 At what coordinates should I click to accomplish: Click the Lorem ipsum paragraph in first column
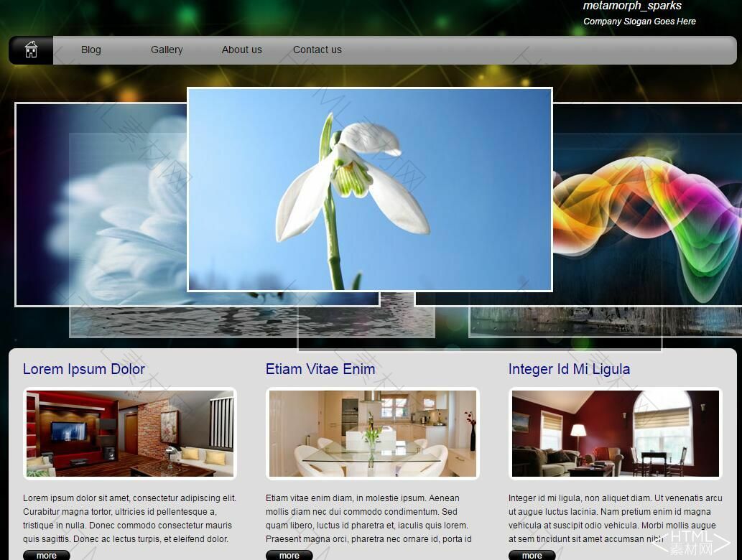(x=129, y=518)
